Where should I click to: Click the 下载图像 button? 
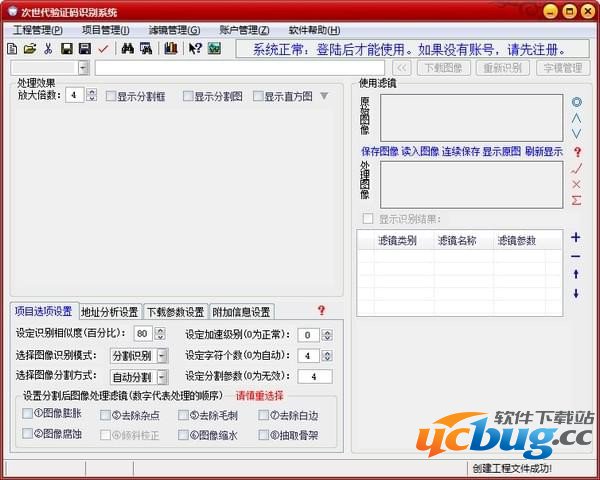click(443, 68)
